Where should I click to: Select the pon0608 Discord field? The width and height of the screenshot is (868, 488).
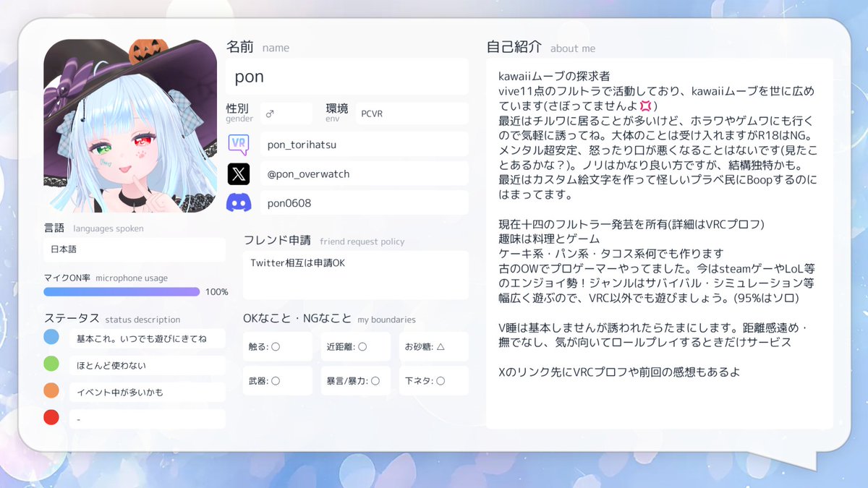coord(365,203)
